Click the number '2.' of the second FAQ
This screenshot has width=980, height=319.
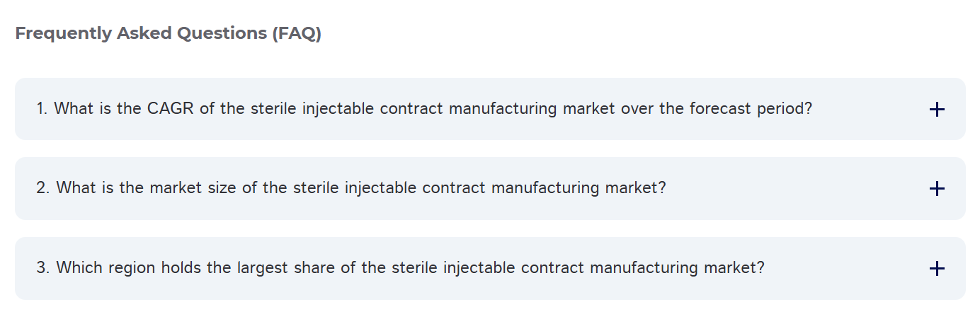[x=43, y=188]
